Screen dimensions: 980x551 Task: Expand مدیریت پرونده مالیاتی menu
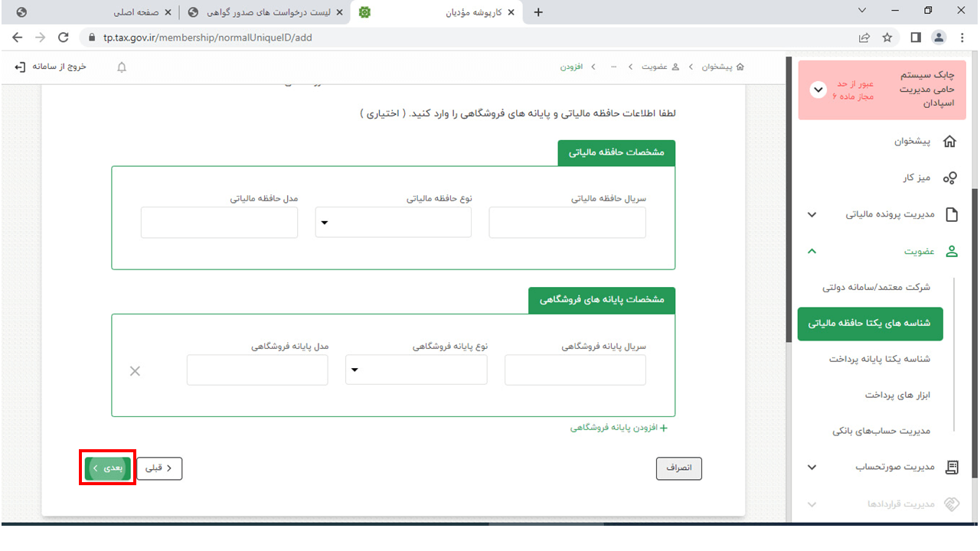(x=812, y=215)
